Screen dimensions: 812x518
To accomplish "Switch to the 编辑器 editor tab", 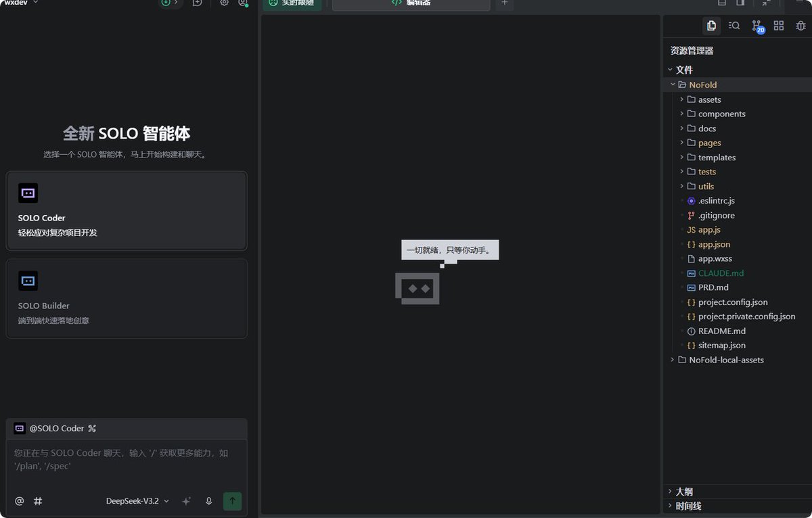I will point(411,3).
